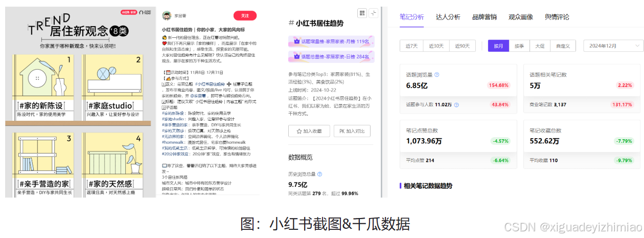644x238 pixels.
Task: Open the 观众画像 tab
Action: [x=520, y=17]
